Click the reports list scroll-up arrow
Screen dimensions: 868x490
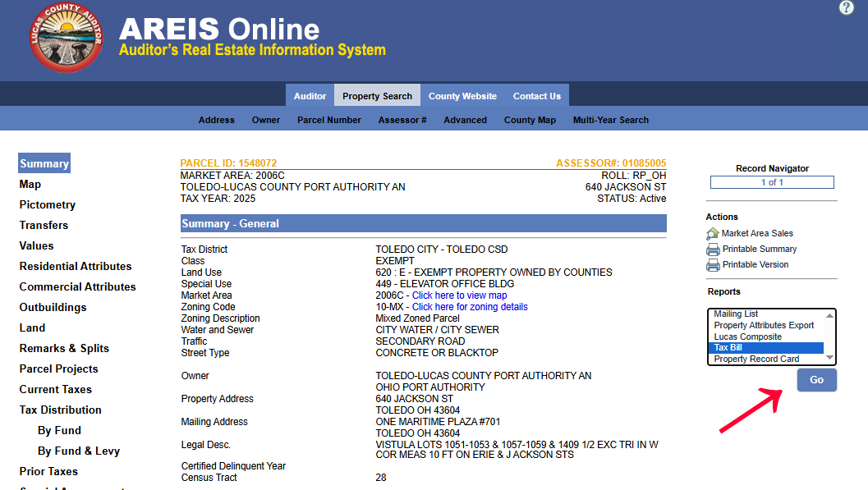point(829,315)
